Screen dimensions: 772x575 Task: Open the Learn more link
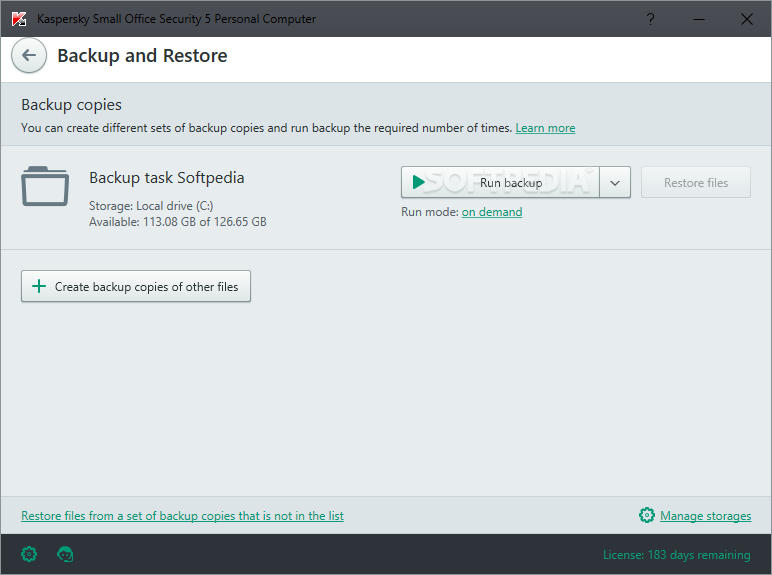coord(545,128)
